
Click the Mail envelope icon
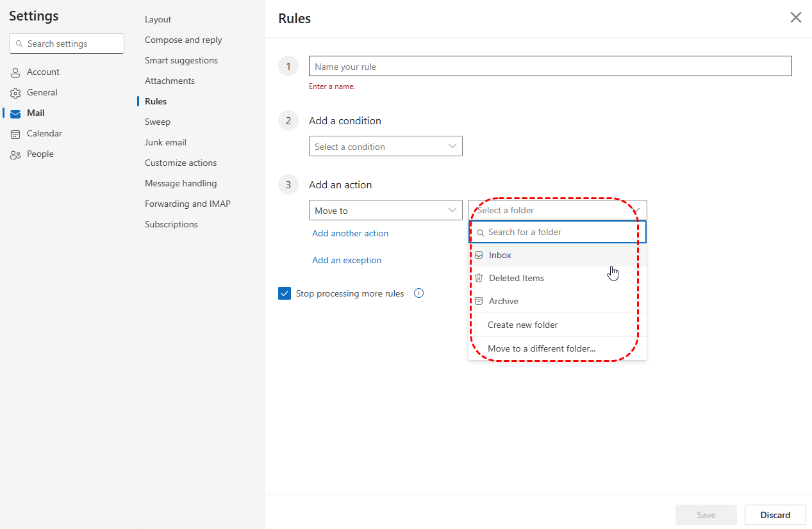point(15,113)
